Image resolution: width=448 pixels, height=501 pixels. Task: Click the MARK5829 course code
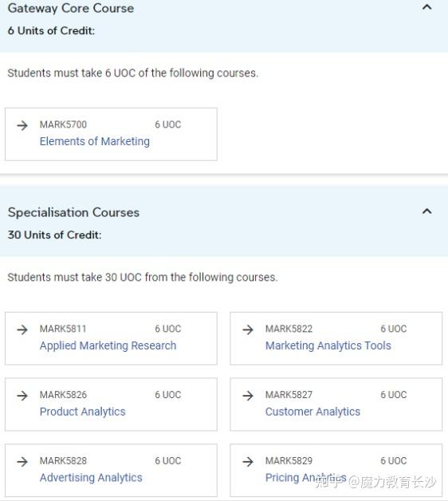point(289,461)
